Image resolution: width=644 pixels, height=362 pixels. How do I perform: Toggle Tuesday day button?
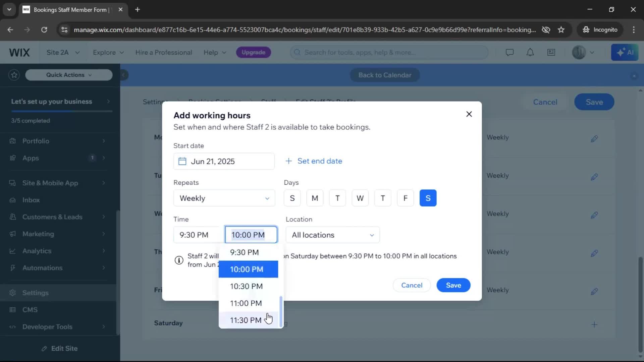(337, 198)
